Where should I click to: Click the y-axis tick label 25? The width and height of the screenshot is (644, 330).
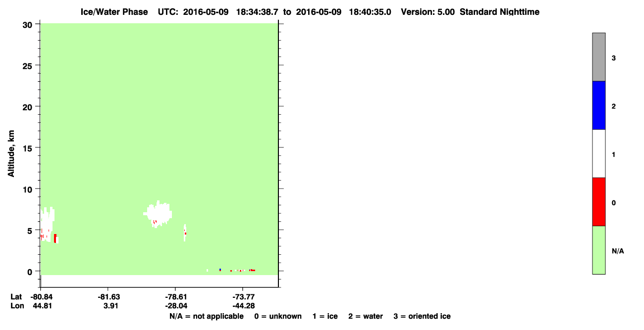click(29, 65)
